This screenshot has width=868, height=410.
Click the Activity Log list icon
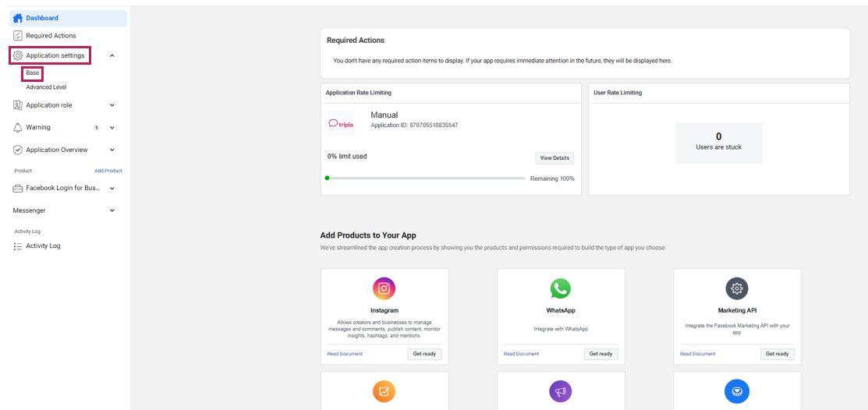pyautogui.click(x=18, y=246)
